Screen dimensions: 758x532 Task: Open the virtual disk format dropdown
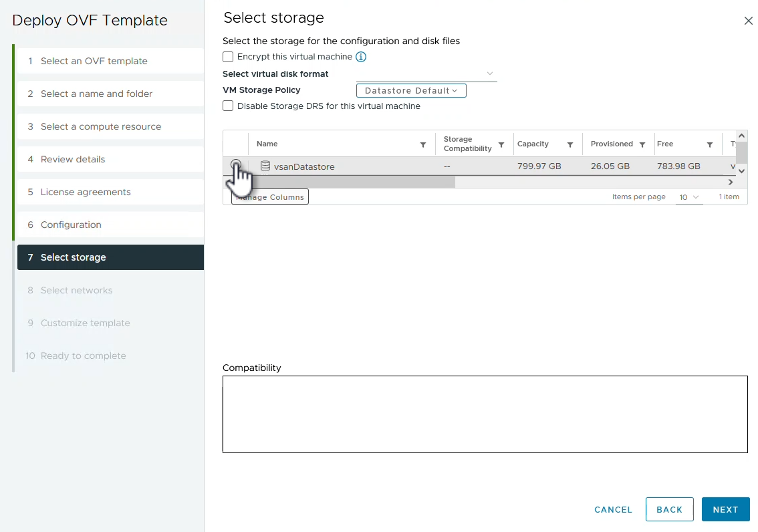pyautogui.click(x=426, y=74)
